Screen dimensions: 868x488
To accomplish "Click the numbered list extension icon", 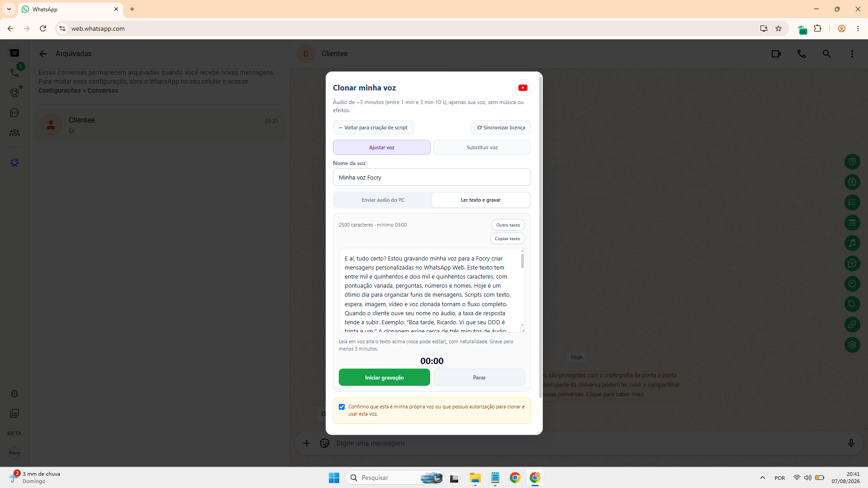I will coord(852,202).
